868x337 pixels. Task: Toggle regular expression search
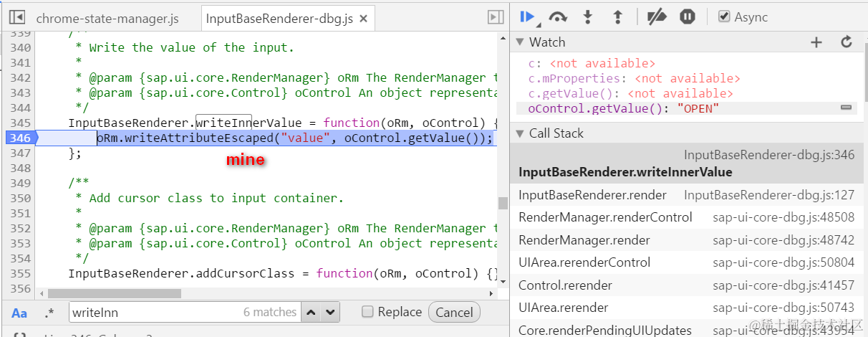click(49, 313)
